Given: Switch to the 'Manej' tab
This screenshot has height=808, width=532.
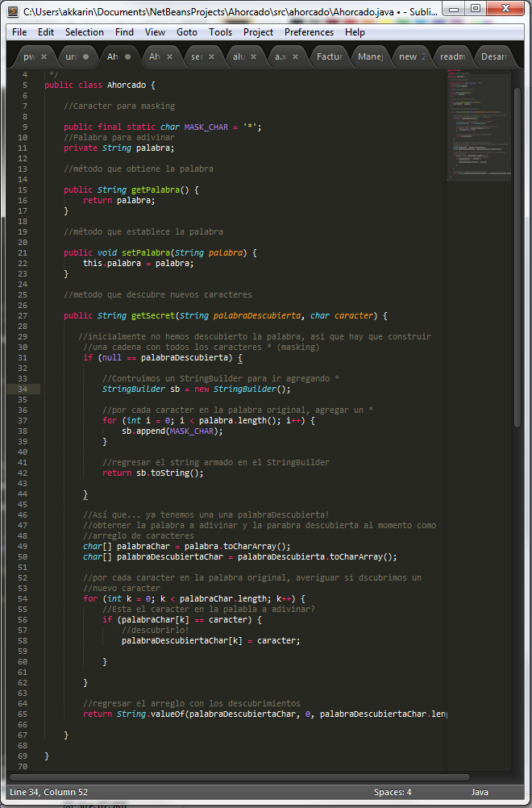Looking at the screenshot, I should click(371, 56).
